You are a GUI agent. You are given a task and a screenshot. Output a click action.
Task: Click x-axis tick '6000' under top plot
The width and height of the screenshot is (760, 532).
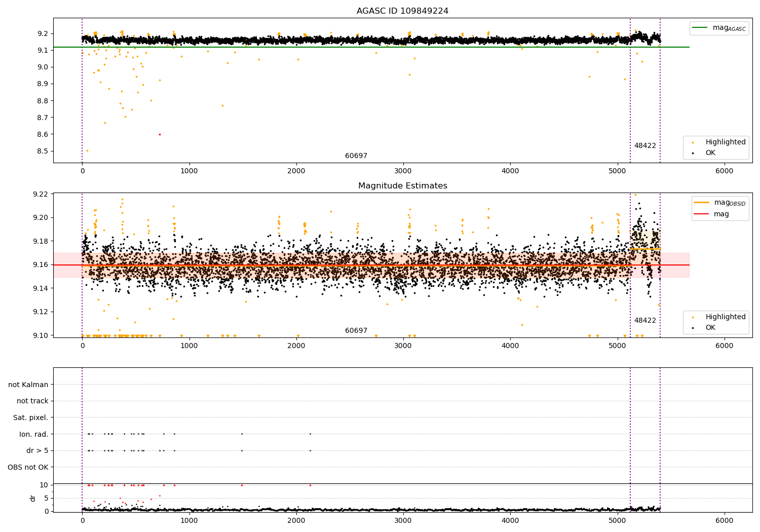coord(725,171)
